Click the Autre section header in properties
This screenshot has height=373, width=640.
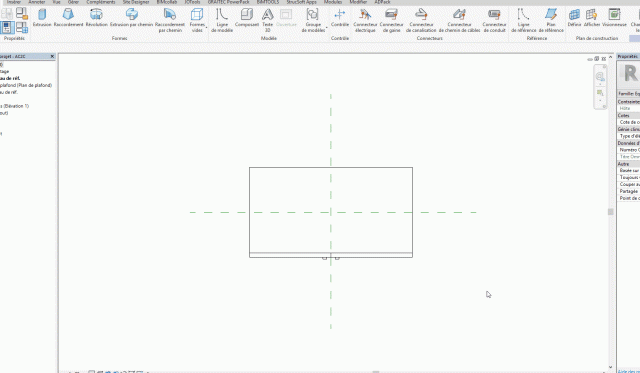[x=629, y=164]
